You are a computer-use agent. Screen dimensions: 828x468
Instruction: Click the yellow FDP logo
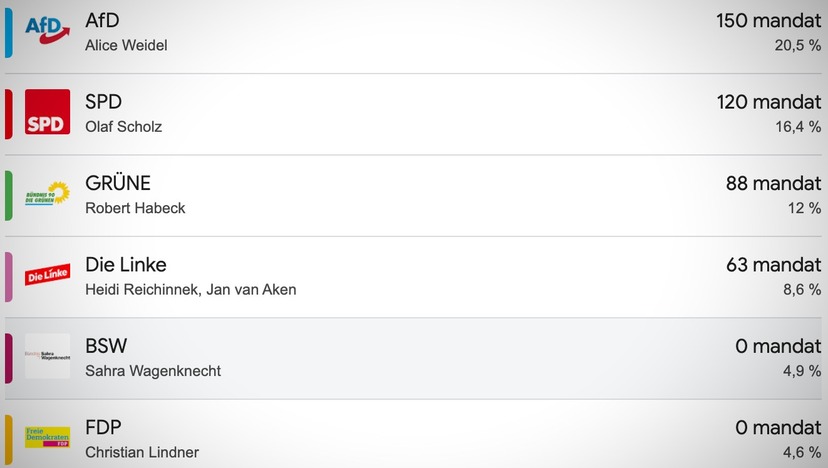pos(48,437)
